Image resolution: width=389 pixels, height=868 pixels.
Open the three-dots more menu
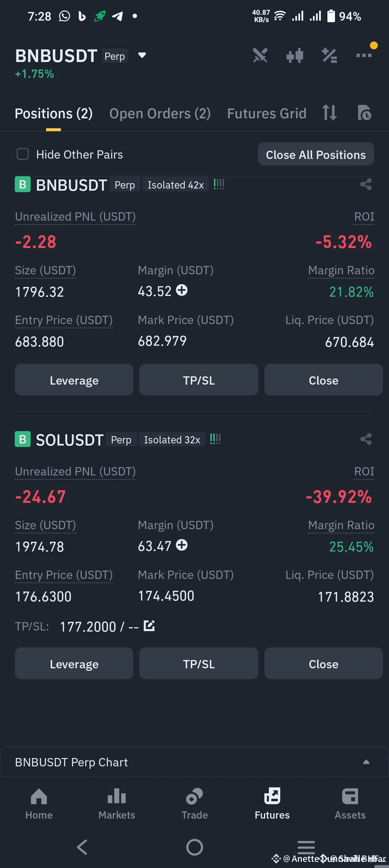pos(364,56)
